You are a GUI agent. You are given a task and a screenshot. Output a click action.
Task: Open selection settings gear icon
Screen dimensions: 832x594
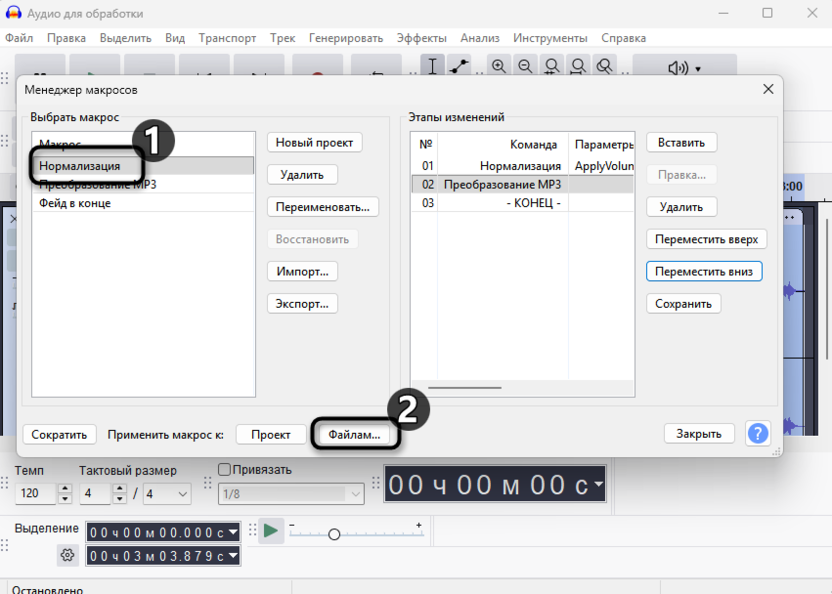67,555
